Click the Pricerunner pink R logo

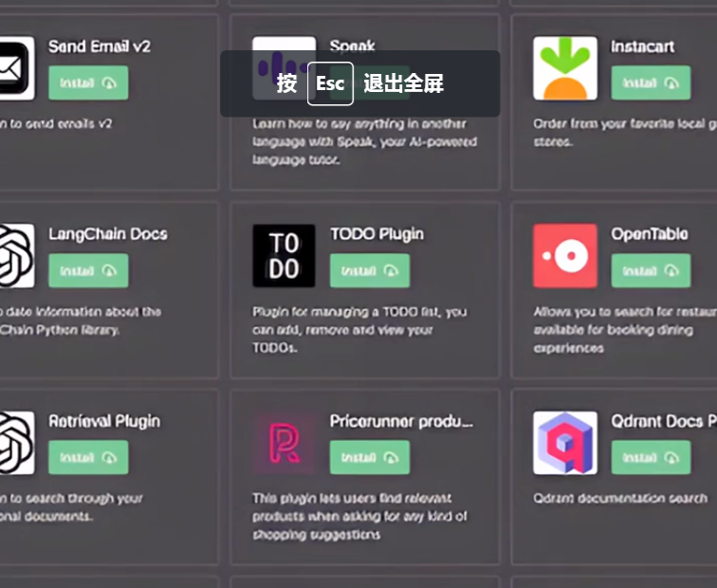click(284, 443)
